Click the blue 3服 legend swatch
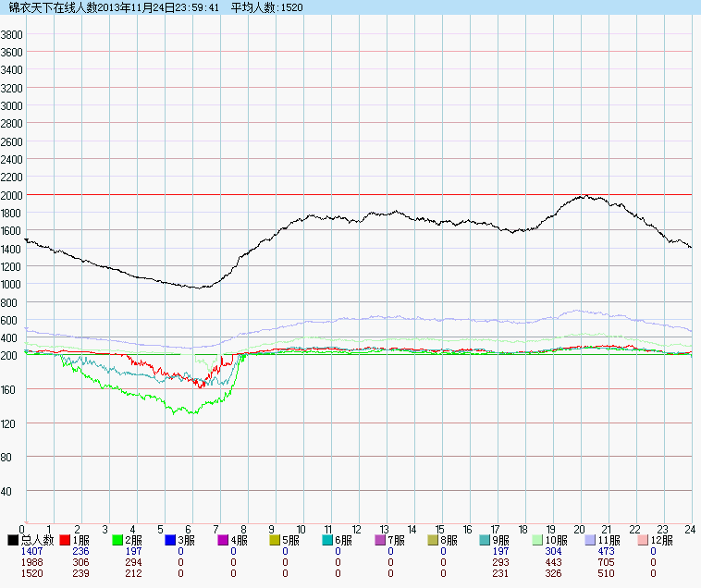 click(171, 540)
